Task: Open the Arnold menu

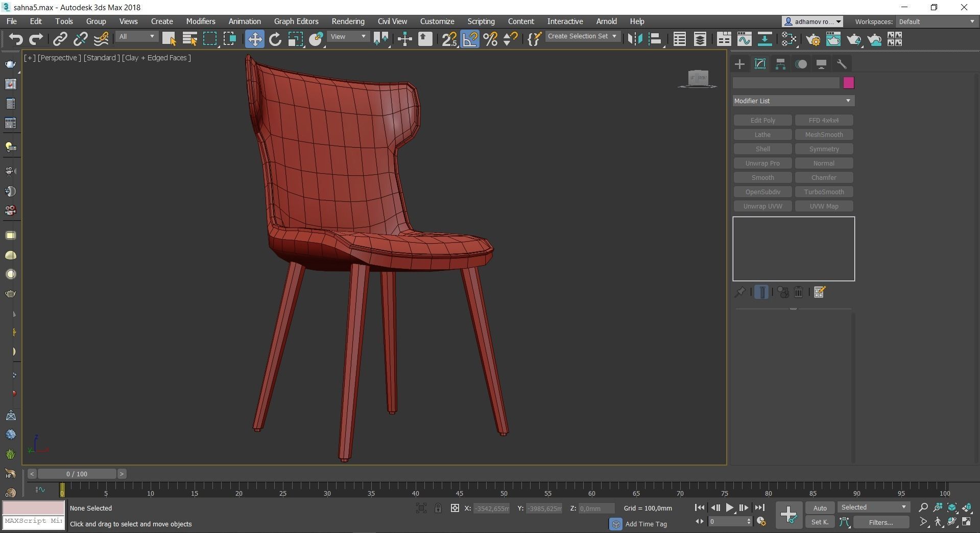Action: pyautogui.click(x=606, y=21)
